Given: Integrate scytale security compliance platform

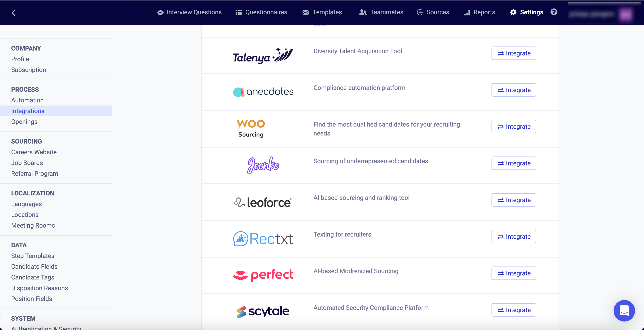Looking at the screenshot, I should pos(513,310).
